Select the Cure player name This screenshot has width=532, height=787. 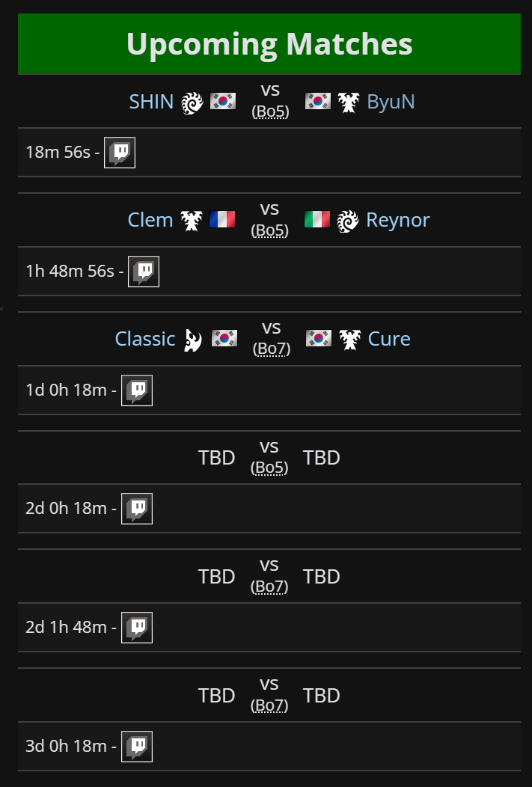click(x=390, y=340)
